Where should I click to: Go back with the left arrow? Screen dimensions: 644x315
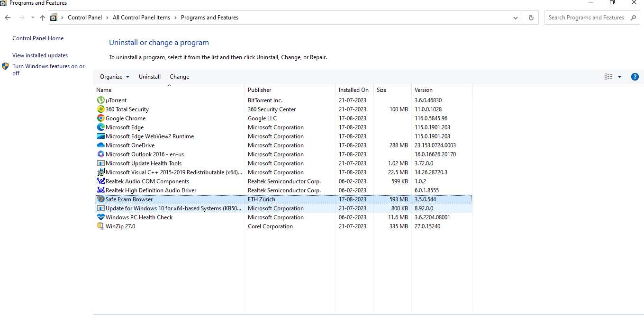click(x=8, y=18)
